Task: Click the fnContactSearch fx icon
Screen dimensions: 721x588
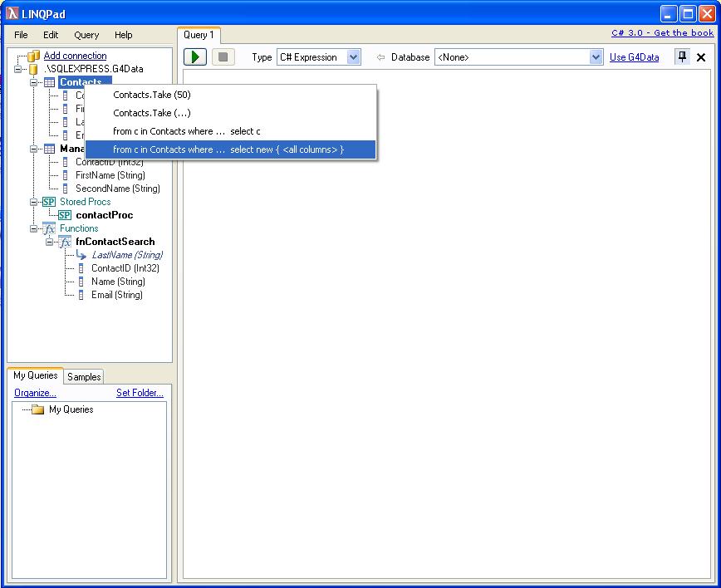Action: 65,242
